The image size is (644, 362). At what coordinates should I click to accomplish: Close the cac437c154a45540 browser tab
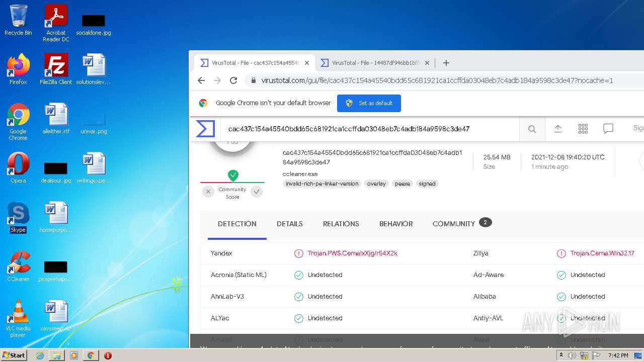[307, 63]
